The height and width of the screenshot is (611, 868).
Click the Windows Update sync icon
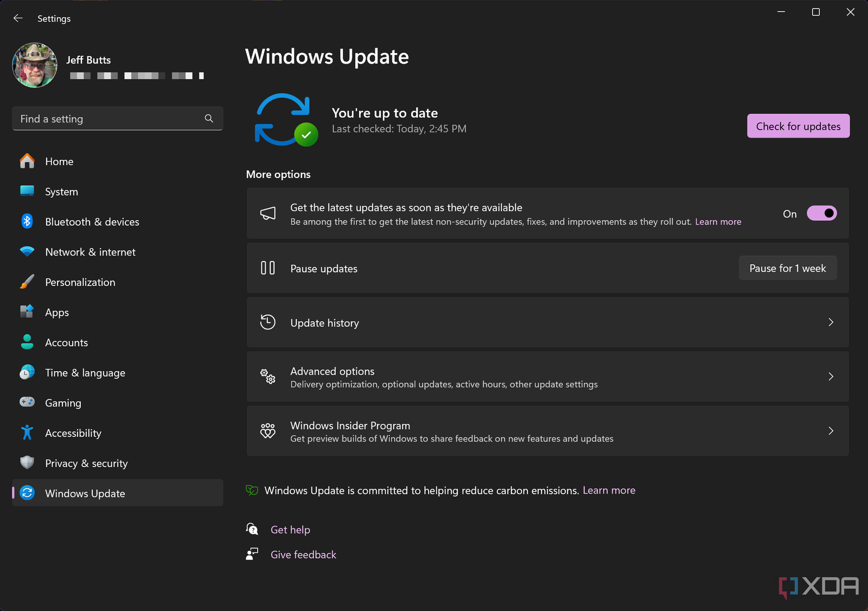pos(27,493)
